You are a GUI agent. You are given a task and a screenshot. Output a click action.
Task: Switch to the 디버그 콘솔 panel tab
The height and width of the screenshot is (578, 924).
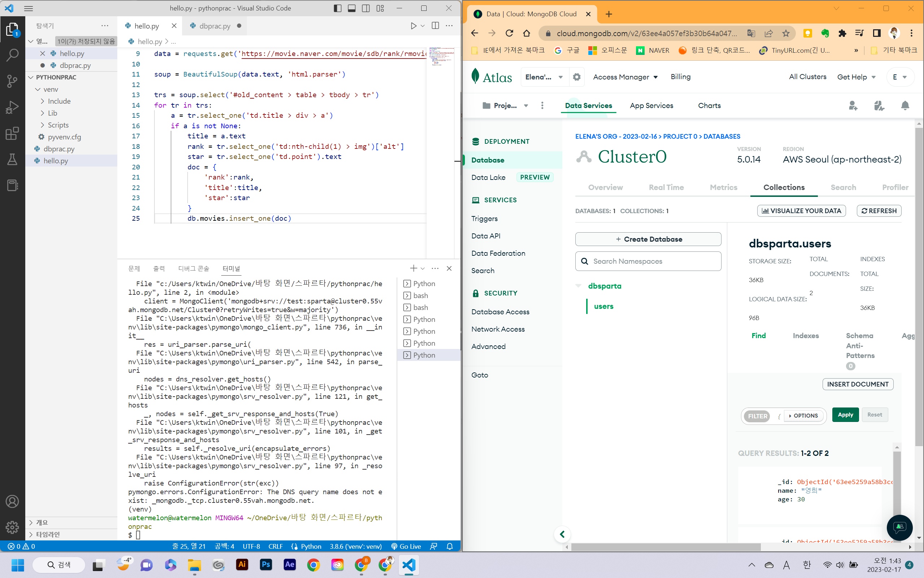point(193,268)
